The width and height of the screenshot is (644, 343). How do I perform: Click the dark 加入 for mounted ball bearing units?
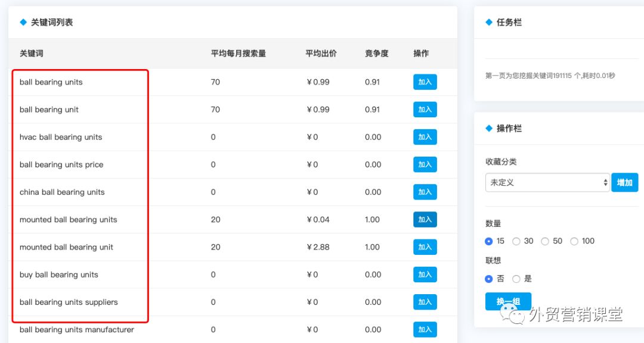click(x=425, y=219)
